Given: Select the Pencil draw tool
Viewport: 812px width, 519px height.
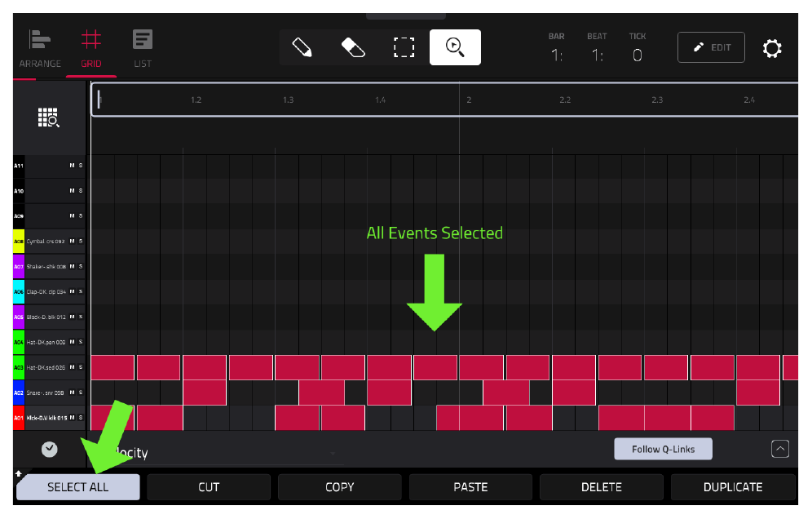Looking at the screenshot, I should (302, 47).
